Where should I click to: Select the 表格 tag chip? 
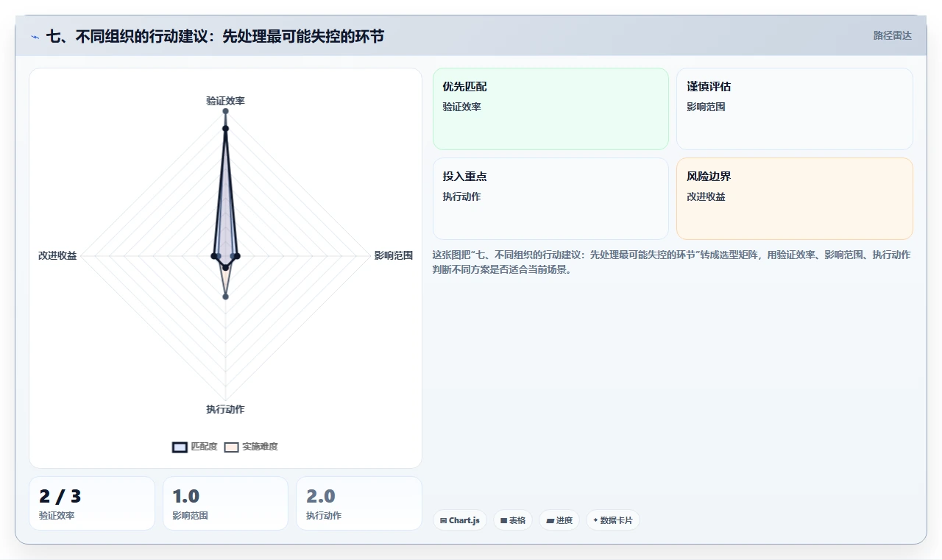pos(513,520)
